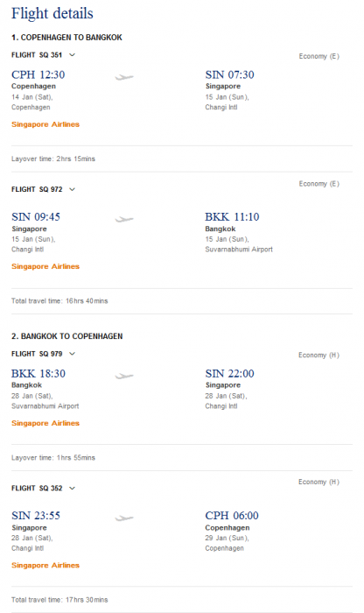Expand the Flight SQ 351 details chevron
The height and width of the screenshot is (613, 364).
[x=73, y=55]
